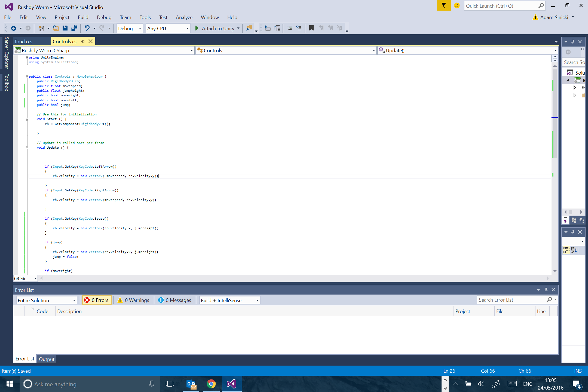Toggle bookmark with the bookmark icon

[x=311, y=28]
